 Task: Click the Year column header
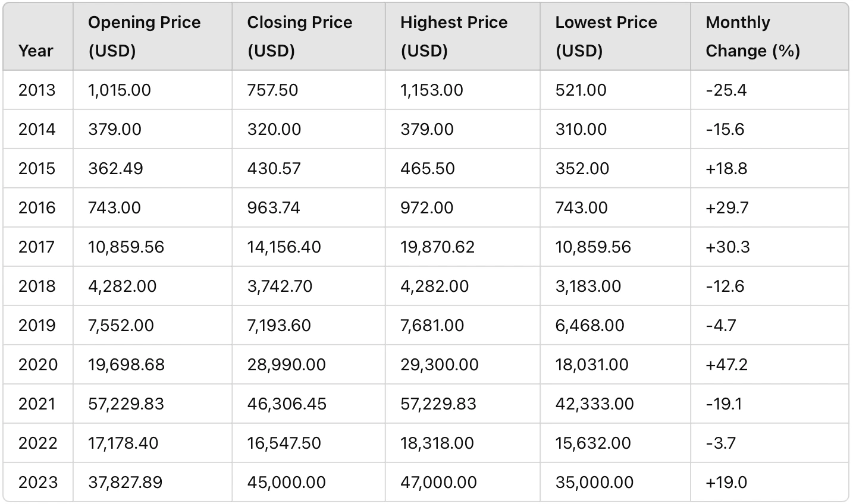click(x=36, y=51)
